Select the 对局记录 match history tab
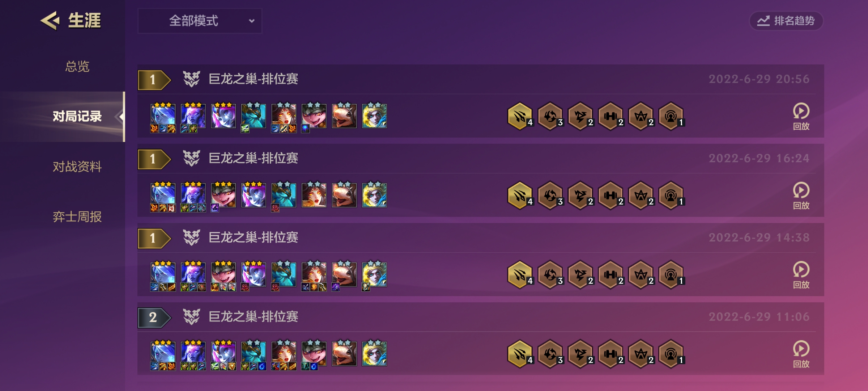 point(77,117)
